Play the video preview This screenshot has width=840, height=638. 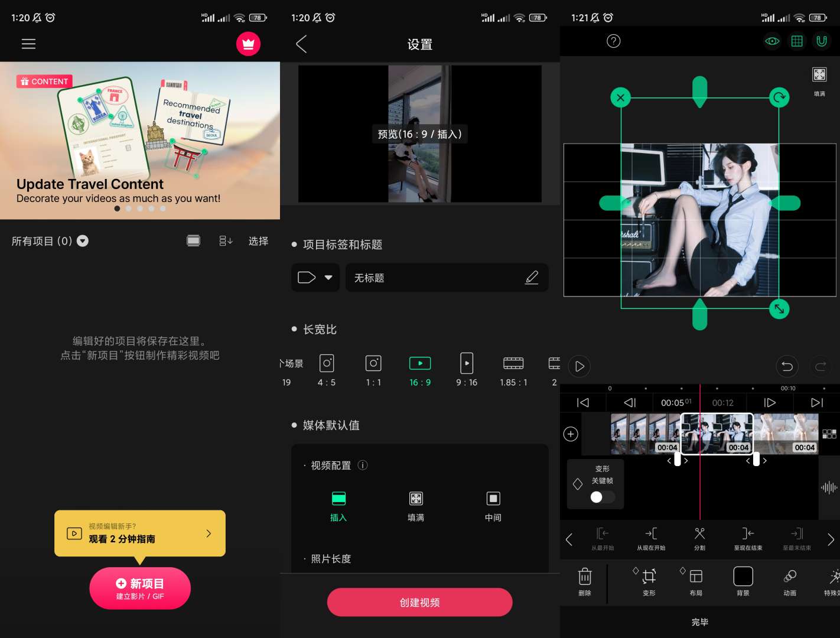point(579,366)
